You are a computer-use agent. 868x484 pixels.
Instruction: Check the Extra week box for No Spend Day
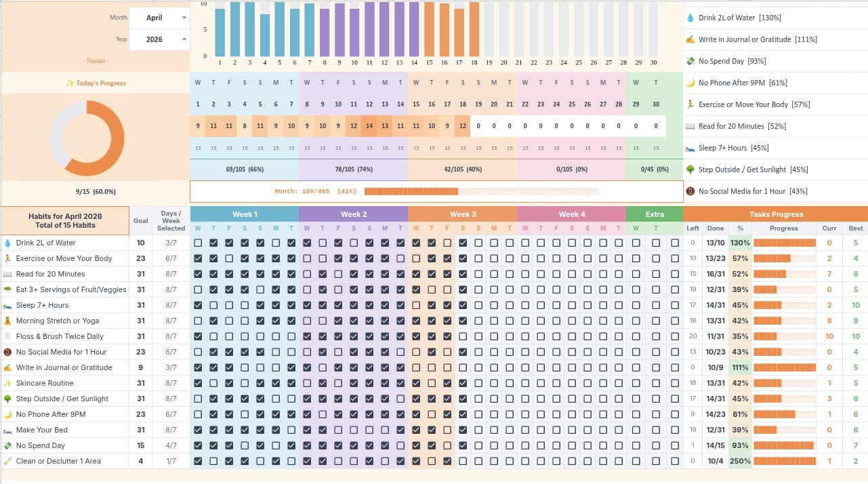tap(636, 445)
